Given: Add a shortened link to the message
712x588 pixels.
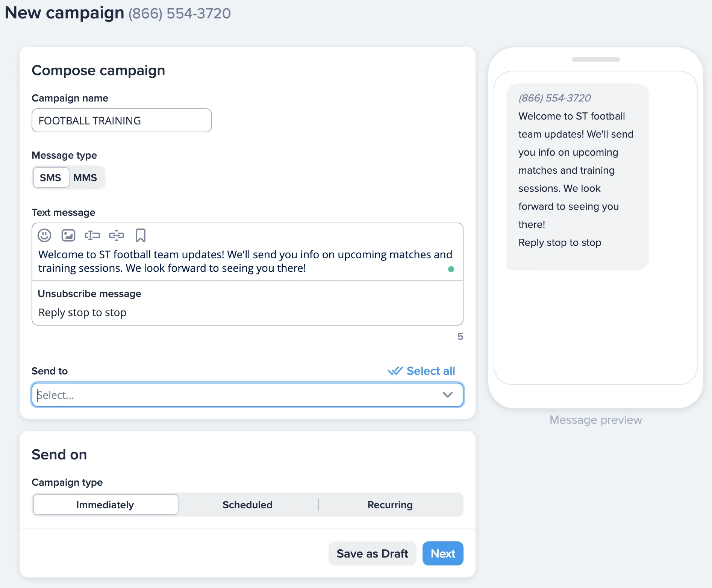Looking at the screenshot, I should click(x=117, y=235).
